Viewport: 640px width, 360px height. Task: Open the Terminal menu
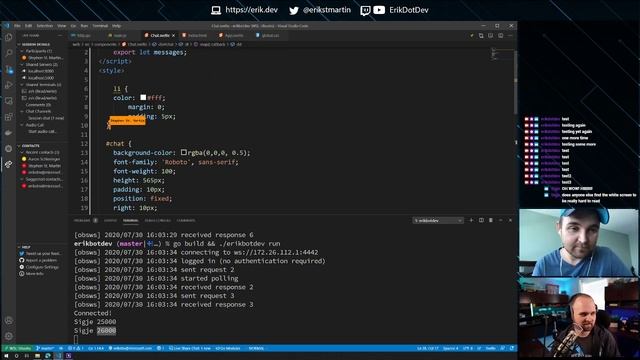(x=100, y=26)
